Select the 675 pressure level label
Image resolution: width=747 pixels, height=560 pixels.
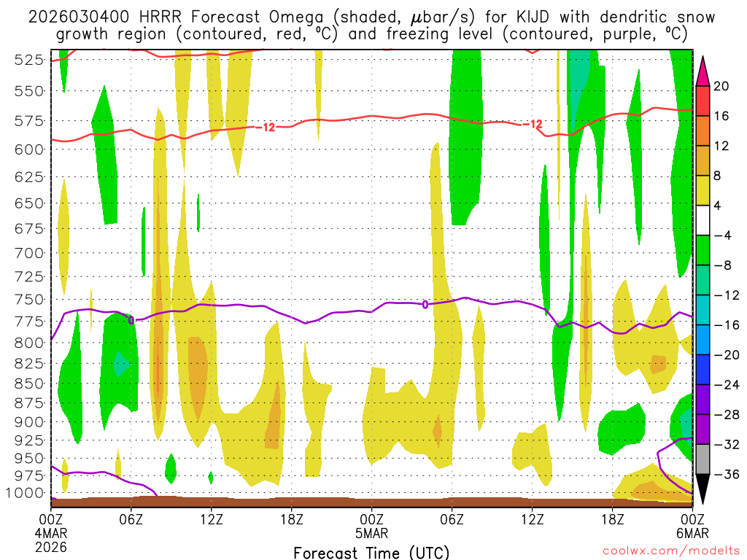point(29,228)
